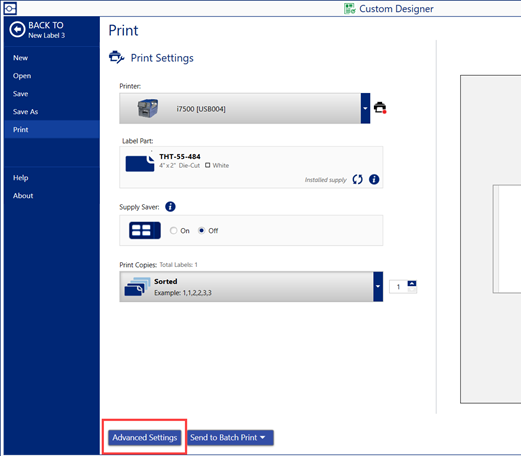521x456 pixels.
Task: Turn Supply Saver On
Action: [x=173, y=230]
